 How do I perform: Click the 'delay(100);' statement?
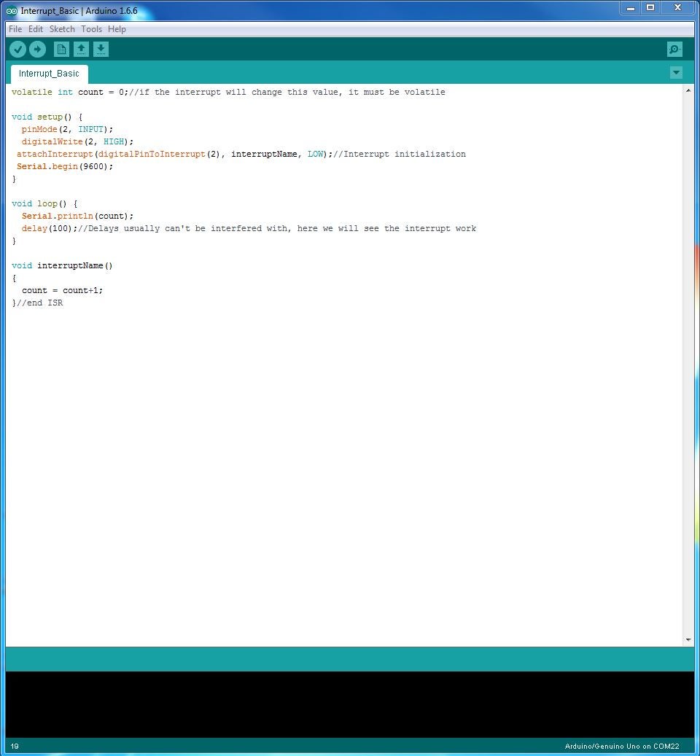[x=50, y=228]
